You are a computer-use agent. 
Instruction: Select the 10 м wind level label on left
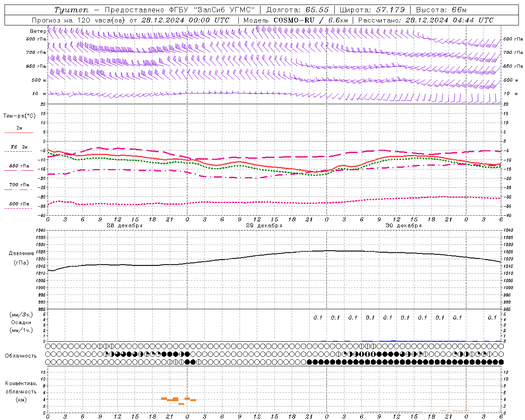point(39,94)
